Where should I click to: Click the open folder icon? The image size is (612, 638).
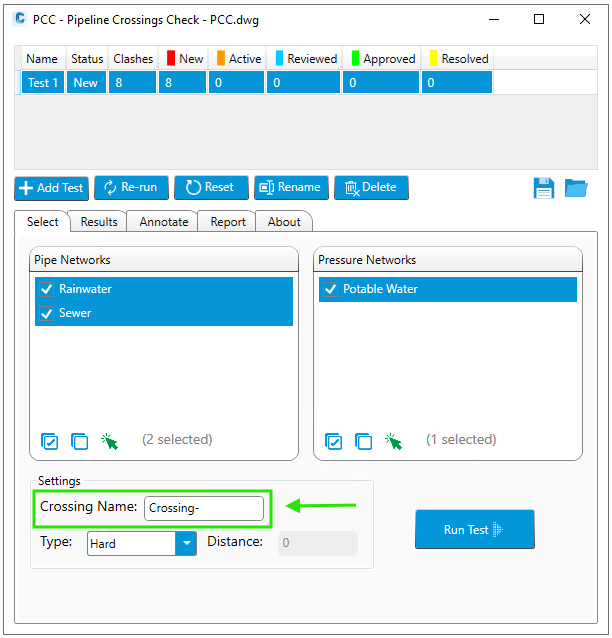(x=576, y=188)
